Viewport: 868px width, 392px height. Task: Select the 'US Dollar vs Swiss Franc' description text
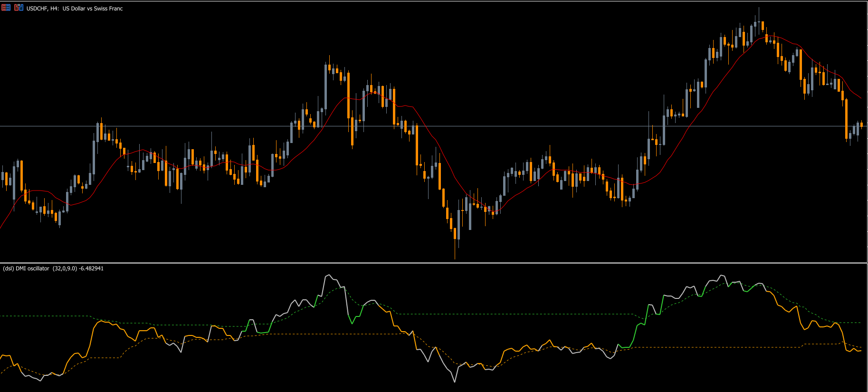coord(93,9)
